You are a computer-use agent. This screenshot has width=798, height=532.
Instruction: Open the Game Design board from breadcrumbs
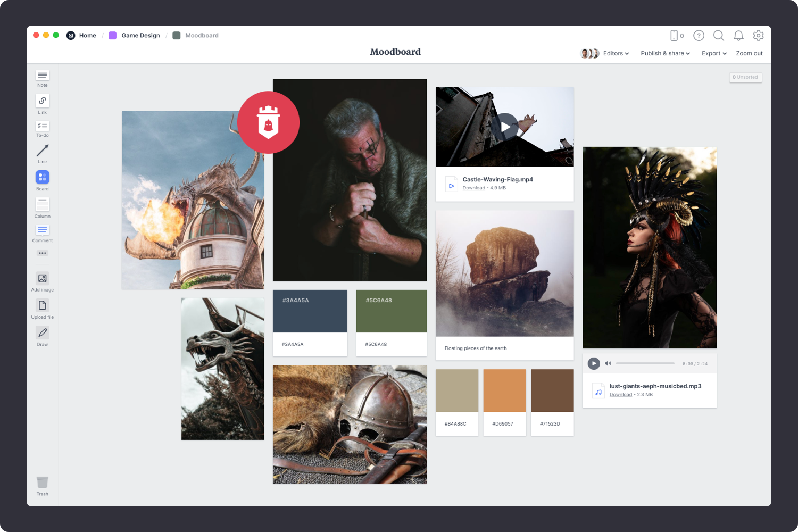[140, 35]
